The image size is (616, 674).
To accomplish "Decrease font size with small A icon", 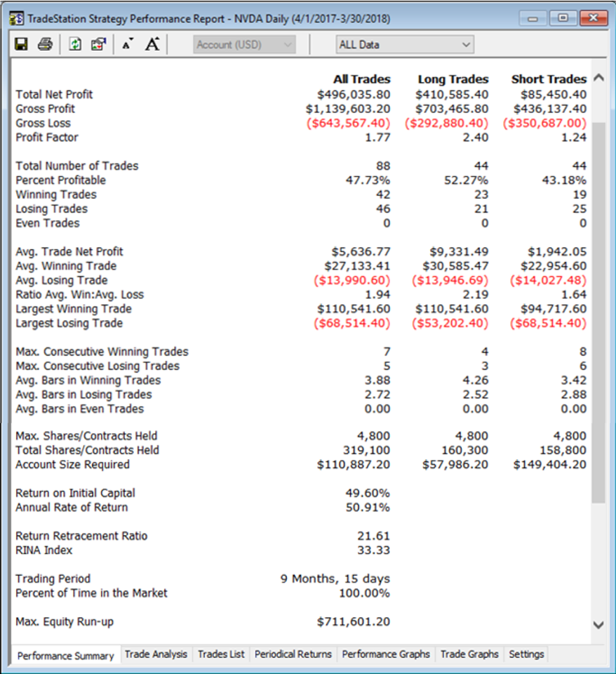I will (128, 44).
